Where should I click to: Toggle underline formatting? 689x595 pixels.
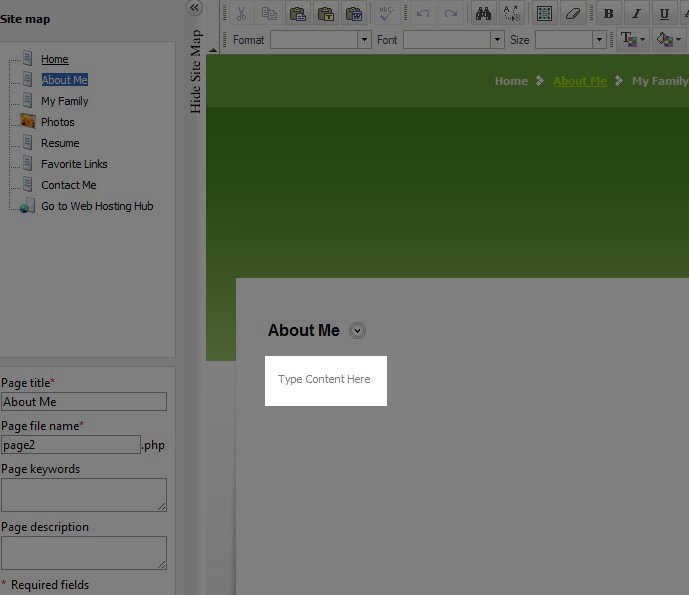(664, 14)
